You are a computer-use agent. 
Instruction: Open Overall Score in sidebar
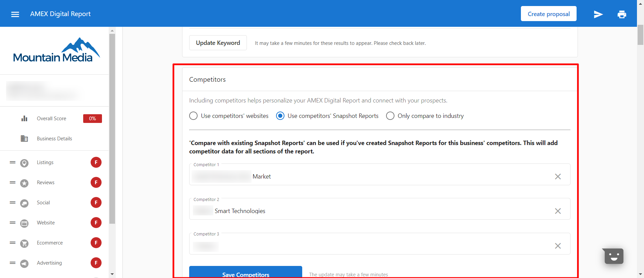(x=52, y=119)
